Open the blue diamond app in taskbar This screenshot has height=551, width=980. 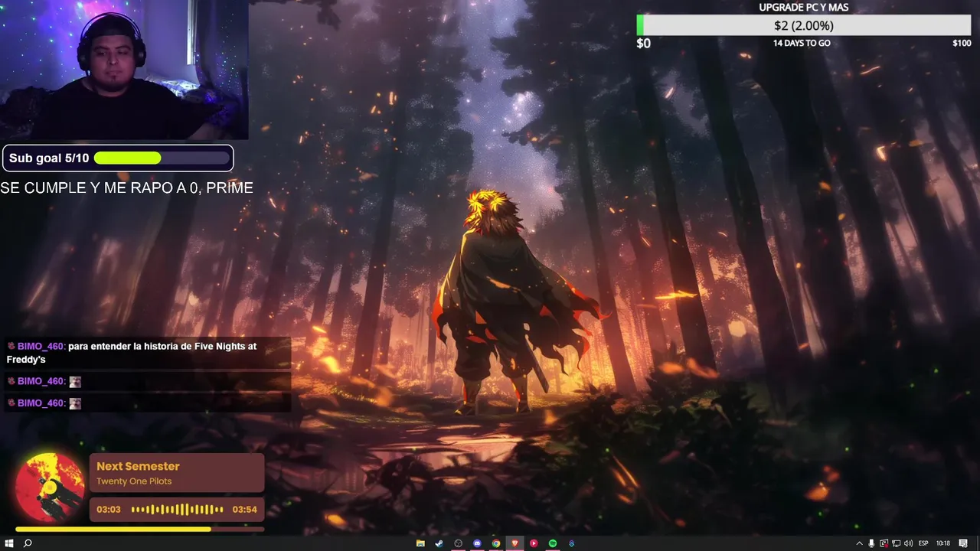pyautogui.click(x=571, y=543)
